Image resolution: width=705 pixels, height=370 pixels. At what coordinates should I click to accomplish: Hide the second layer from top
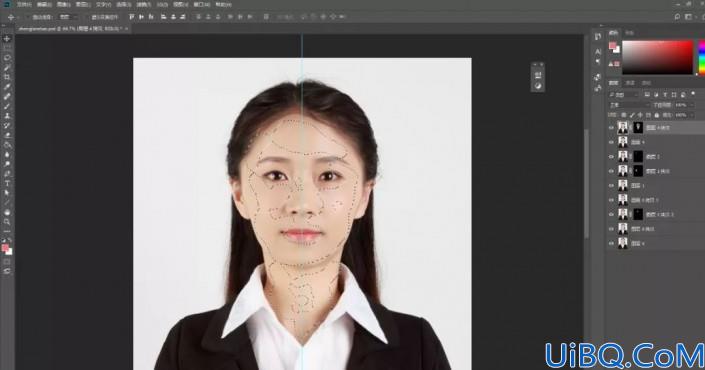point(611,142)
